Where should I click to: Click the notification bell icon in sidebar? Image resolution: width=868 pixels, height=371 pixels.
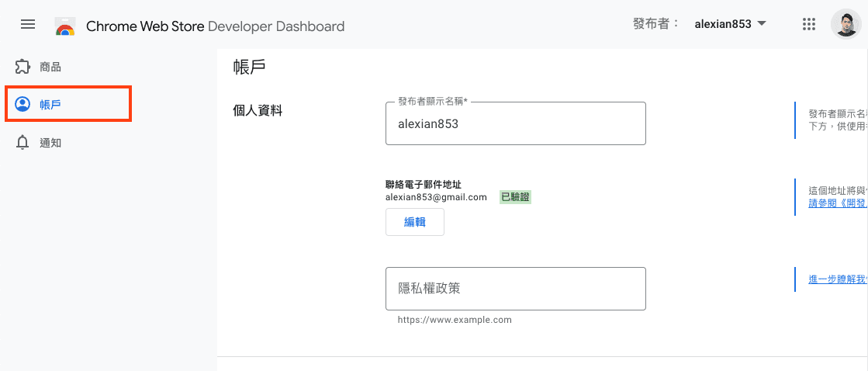(23, 143)
